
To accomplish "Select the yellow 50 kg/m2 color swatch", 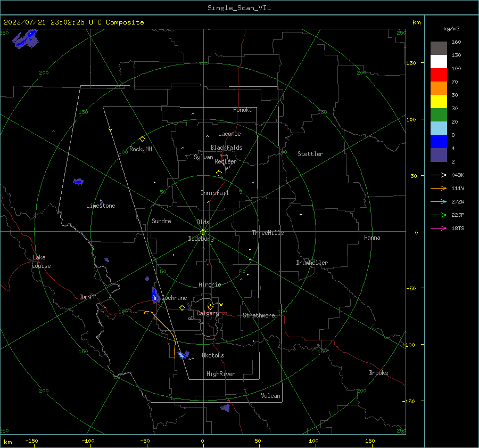I will click(x=439, y=102).
